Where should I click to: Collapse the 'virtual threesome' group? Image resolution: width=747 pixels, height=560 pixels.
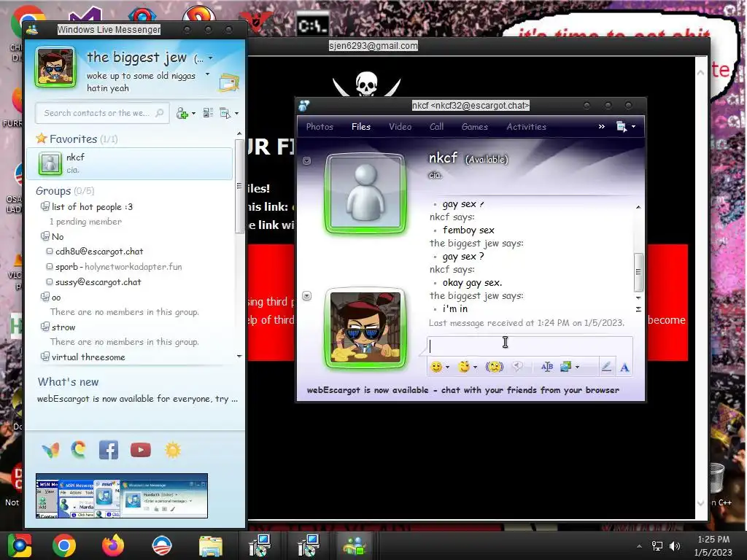click(x=44, y=356)
